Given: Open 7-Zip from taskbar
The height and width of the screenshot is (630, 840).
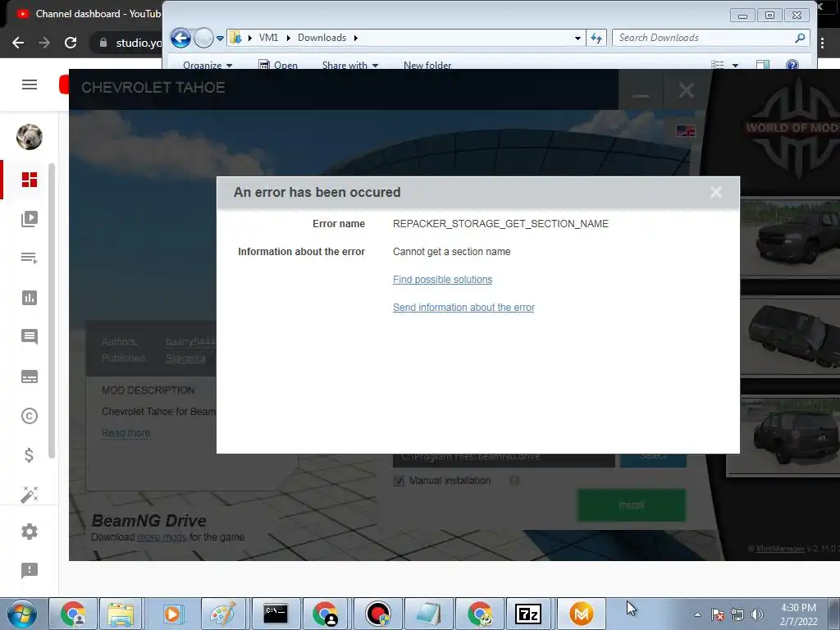Looking at the screenshot, I should [528, 614].
